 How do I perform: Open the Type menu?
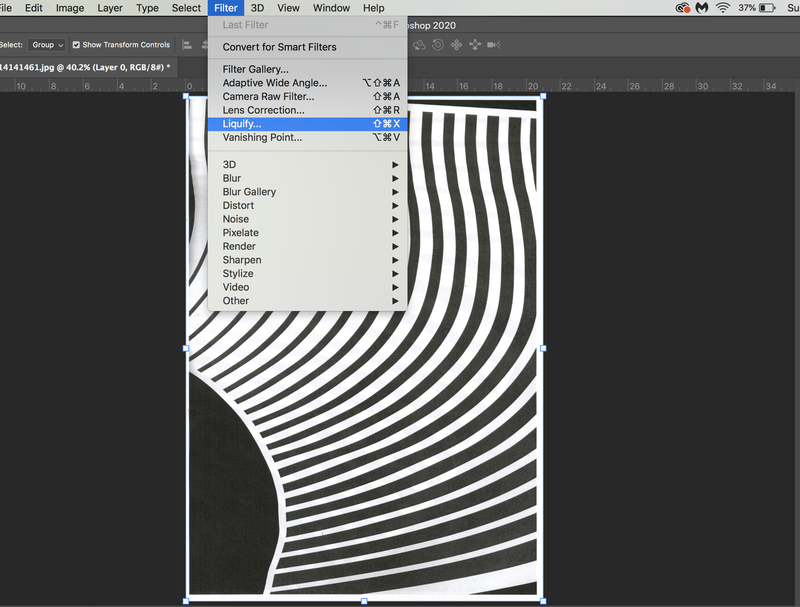click(x=147, y=8)
